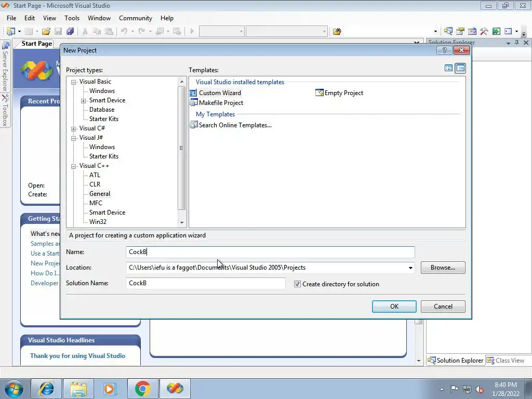Select CLR under Visual C++
Viewport: 532px width, 399px height.
coord(95,184)
